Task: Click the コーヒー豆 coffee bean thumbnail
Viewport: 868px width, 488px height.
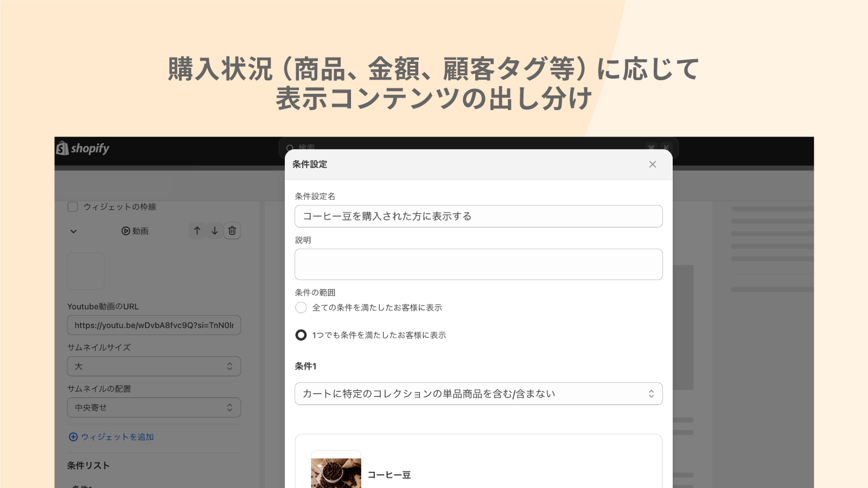Action: click(x=335, y=473)
